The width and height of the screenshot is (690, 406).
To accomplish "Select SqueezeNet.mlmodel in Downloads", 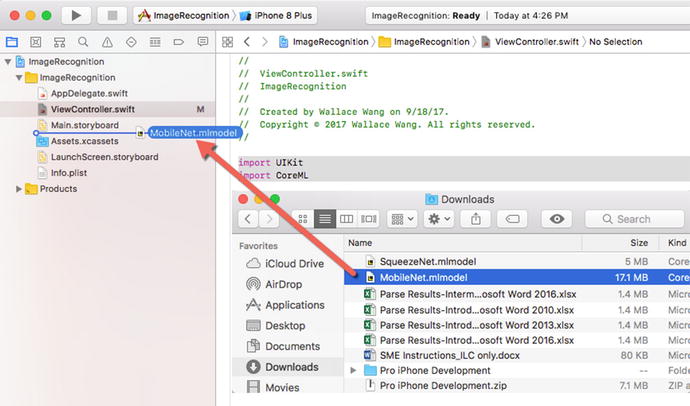I will coord(517,262).
